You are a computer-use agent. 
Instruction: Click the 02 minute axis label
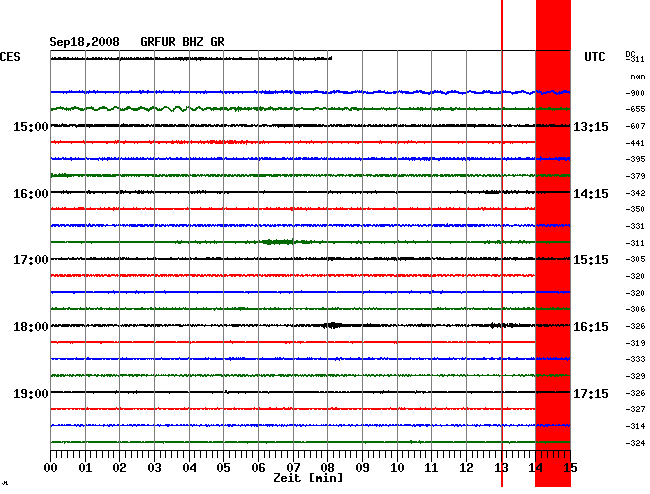[x=119, y=468]
